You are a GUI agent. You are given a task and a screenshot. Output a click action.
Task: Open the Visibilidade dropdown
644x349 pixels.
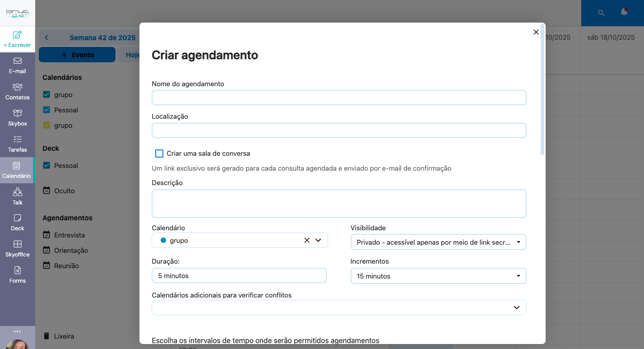tap(438, 242)
